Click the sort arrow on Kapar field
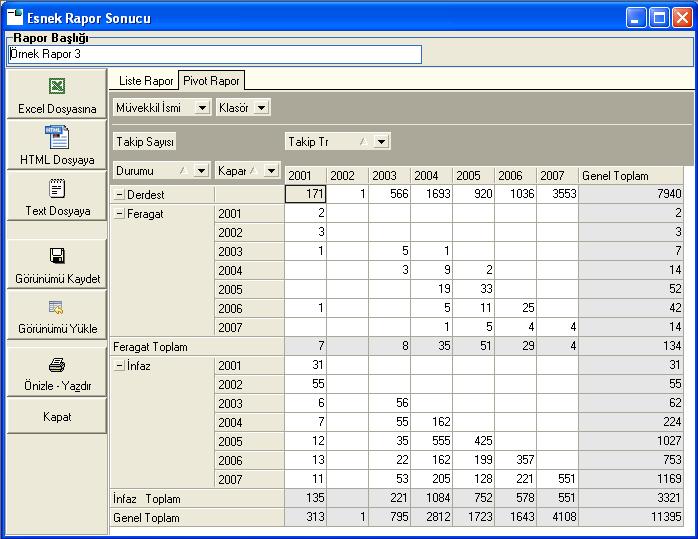Viewport: 698px width, 539px height. (x=254, y=170)
